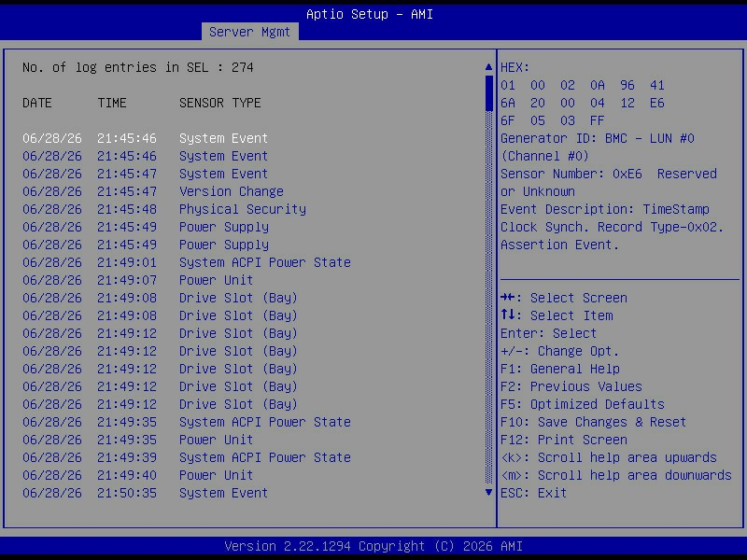Click the +/-: Change Opt. hint
Screen dimensions: 747x560
[559, 351]
